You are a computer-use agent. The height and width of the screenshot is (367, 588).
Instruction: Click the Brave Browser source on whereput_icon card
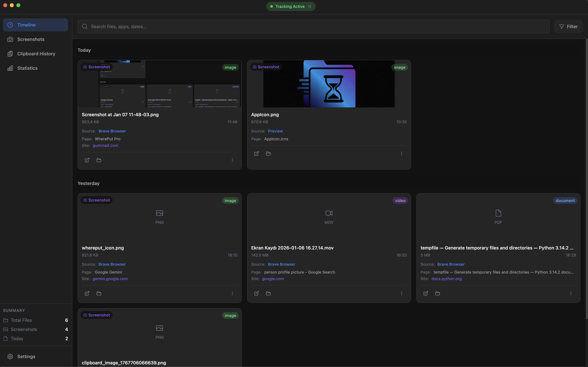coord(112,264)
